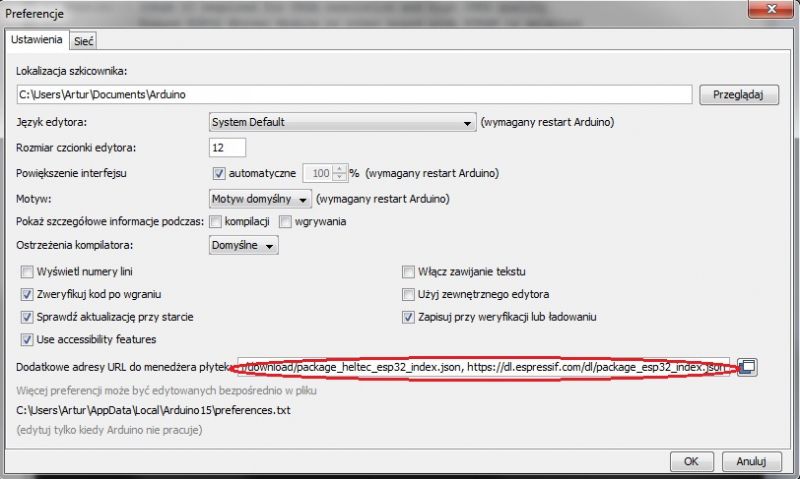Check Użyj zewnętrznego edytora

pos(408,294)
